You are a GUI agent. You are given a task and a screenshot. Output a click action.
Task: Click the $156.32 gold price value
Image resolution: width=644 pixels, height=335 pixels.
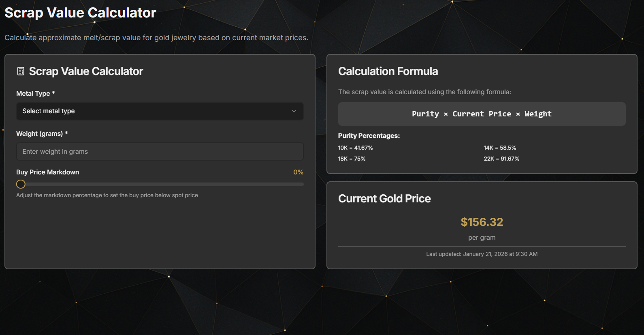click(482, 222)
